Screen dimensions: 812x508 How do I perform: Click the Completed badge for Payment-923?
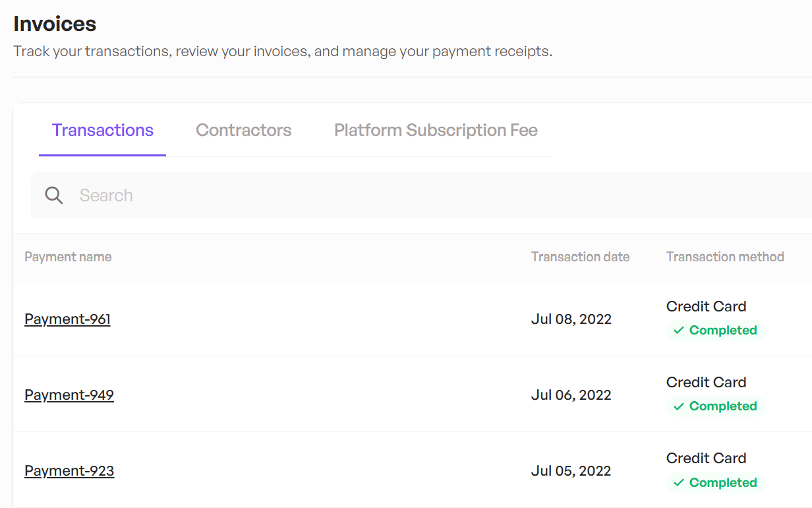click(x=716, y=483)
